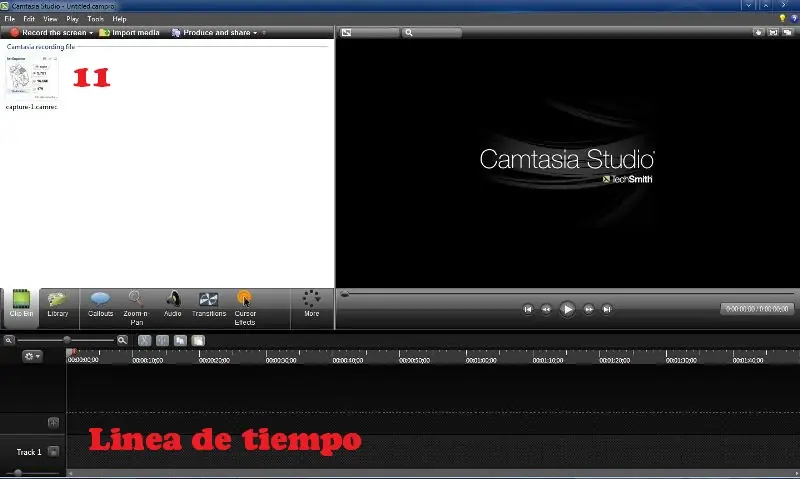Click the crop mode icon in preview
The image size is (800, 479).
coord(773,33)
